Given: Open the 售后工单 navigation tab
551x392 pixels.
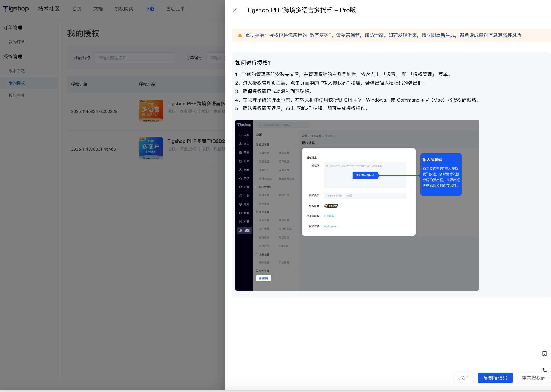Looking at the screenshot, I should click(175, 9).
